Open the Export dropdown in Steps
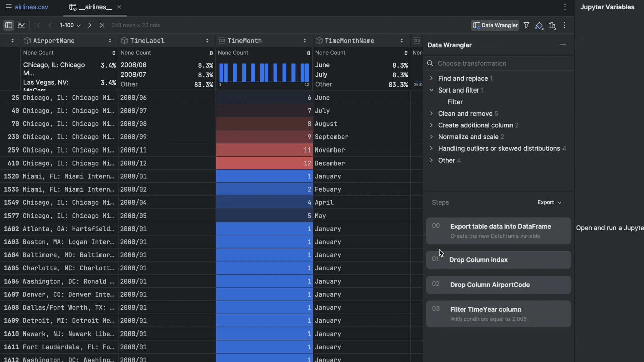Viewport: 644px width, 362px height. click(549, 202)
